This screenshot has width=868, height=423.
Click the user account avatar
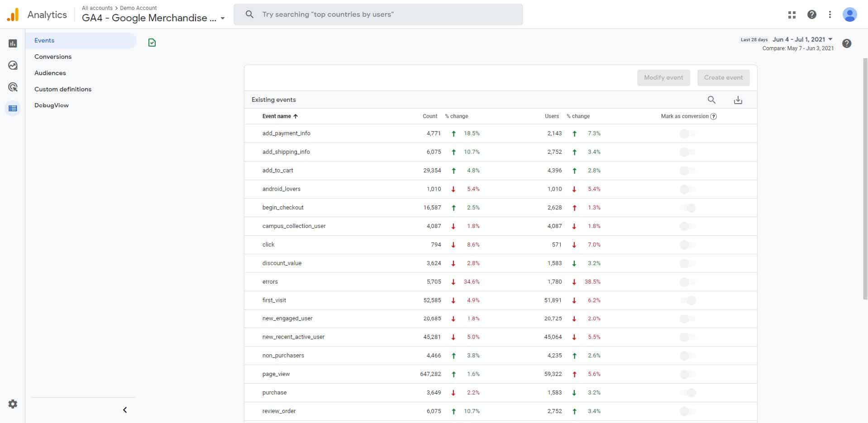[850, 14]
